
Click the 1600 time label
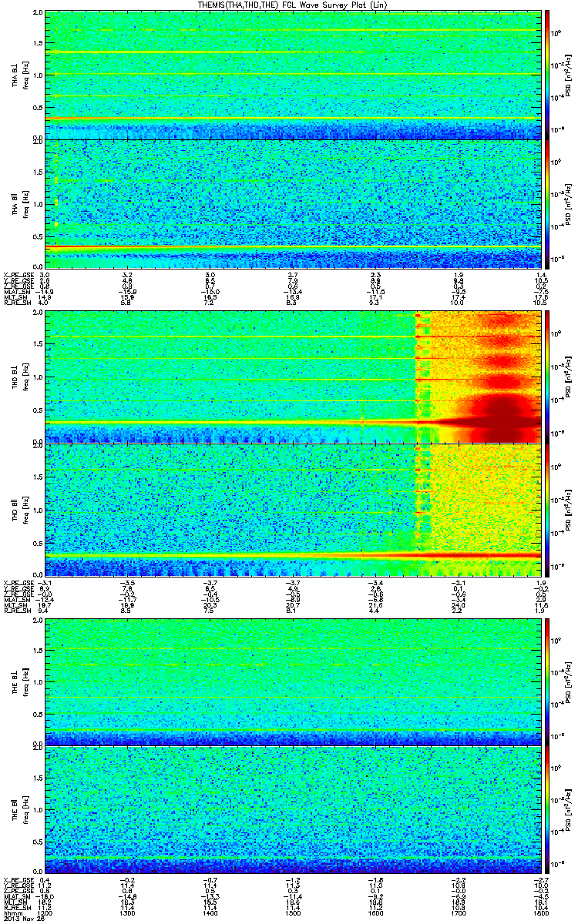click(376, 914)
